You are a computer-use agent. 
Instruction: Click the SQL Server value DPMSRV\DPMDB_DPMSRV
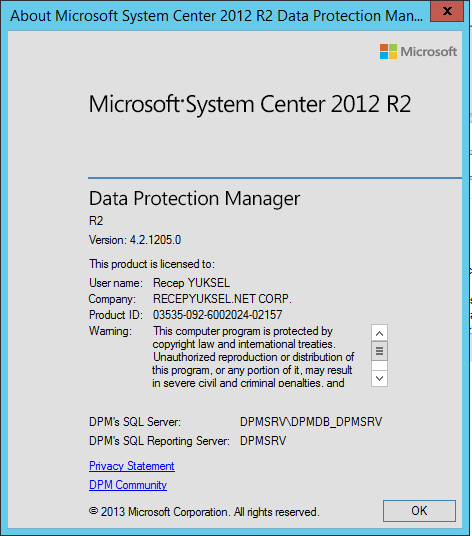coord(311,422)
